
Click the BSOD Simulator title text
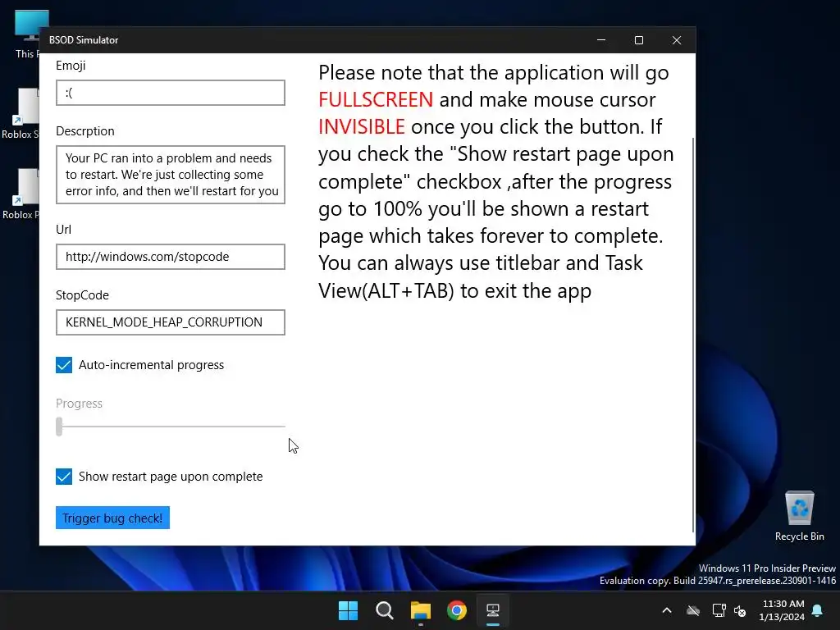pos(84,40)
